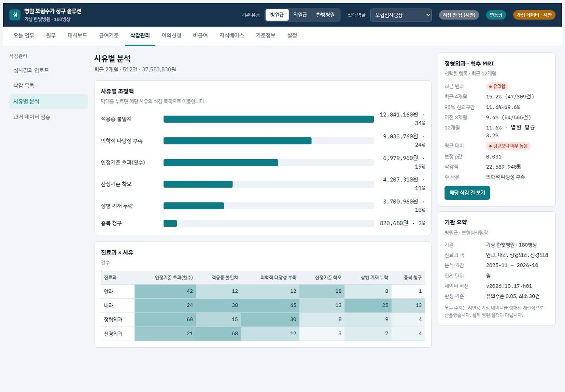Click the 저장 안 됨 (시안) badge
This screenshot has height=392, width=565.
(459, 15)
